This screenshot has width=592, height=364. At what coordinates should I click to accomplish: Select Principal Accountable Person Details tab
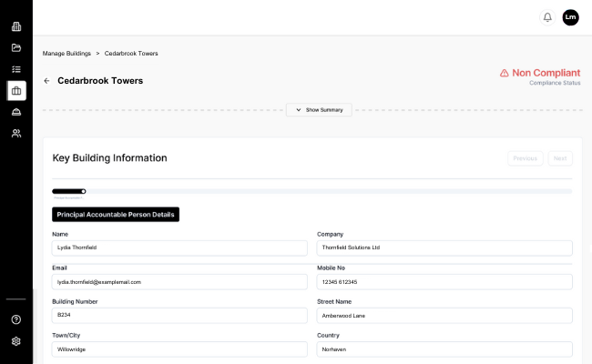[116, 214]
